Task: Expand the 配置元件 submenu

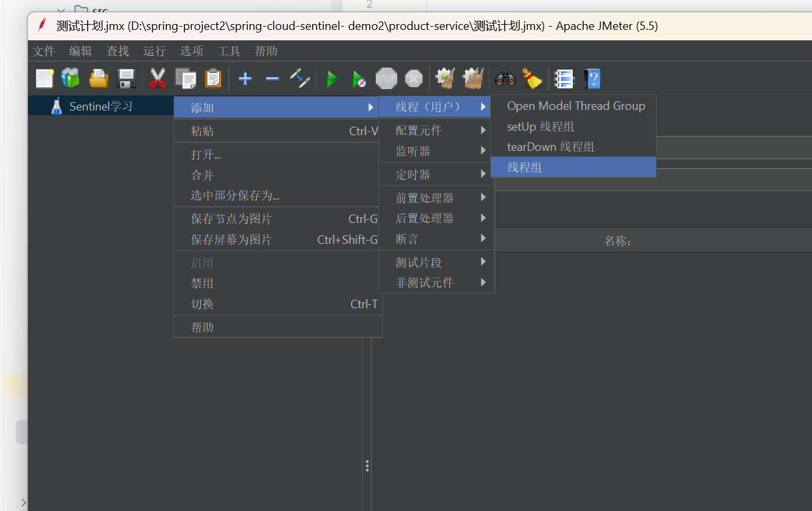Action: point(436,130)
